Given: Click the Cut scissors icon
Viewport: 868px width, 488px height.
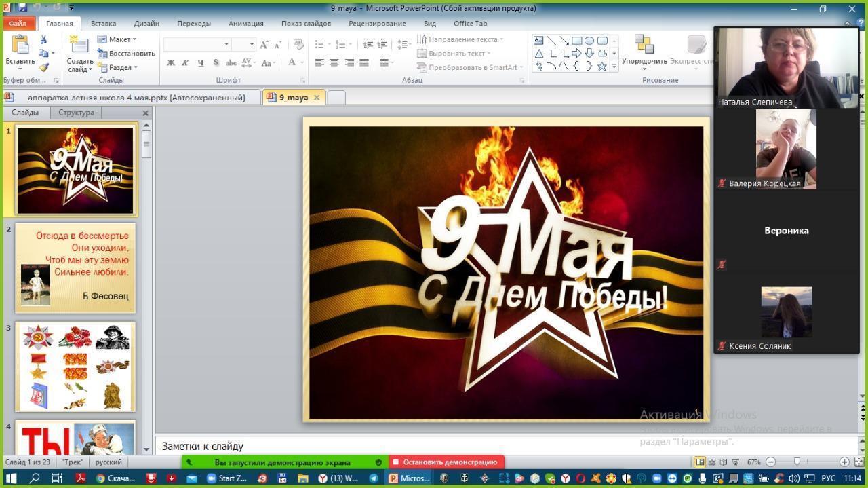Looking at the screenshot, I should point(43,40).
